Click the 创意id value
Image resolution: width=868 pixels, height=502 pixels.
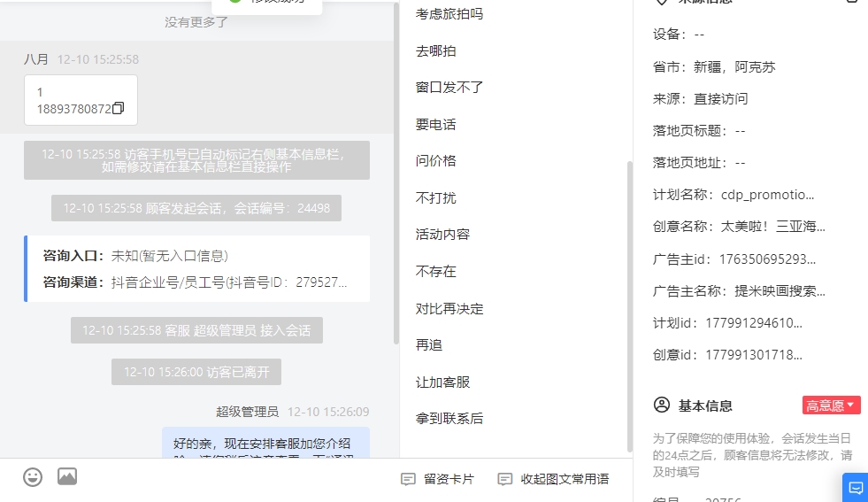754,355
